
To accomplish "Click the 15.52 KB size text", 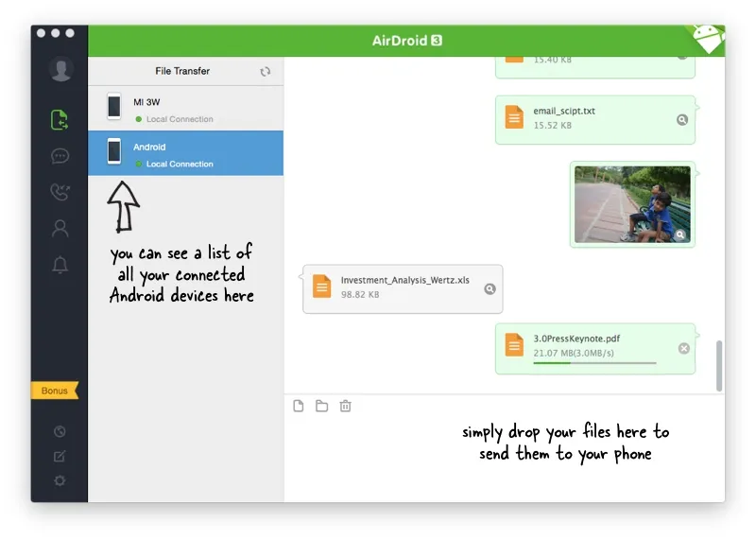I will [553, 126].
